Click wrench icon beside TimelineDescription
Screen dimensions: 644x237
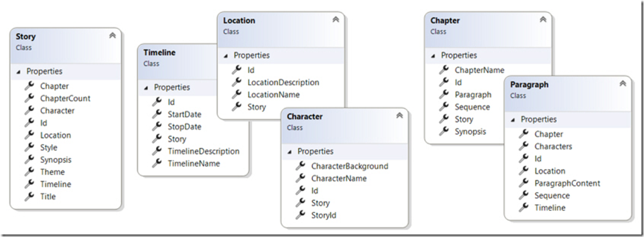coord(157,150)
